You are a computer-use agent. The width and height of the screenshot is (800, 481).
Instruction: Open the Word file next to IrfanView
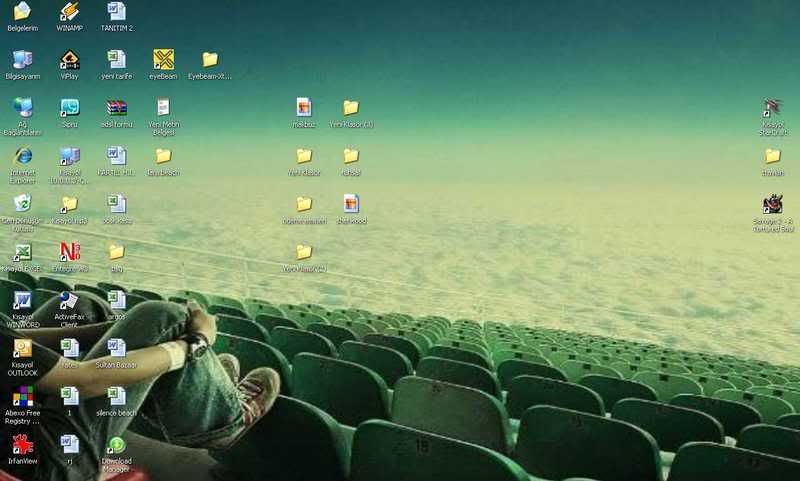point(69,444)
